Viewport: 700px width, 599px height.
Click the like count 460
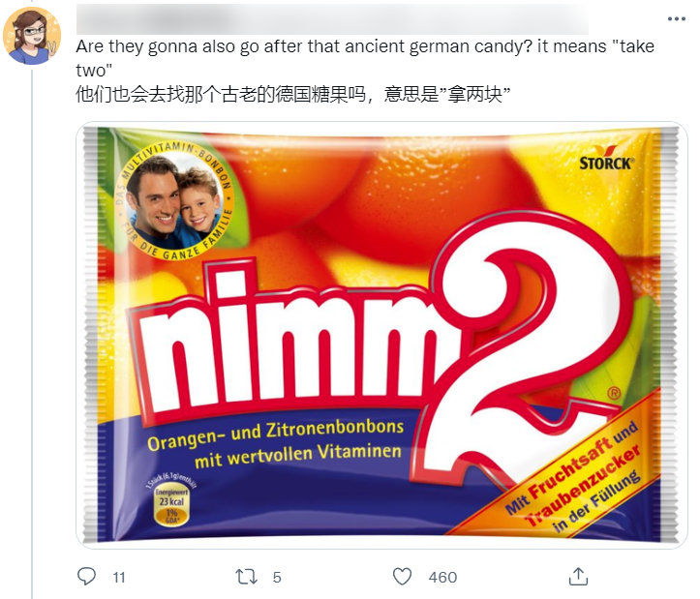pos(442,578)
